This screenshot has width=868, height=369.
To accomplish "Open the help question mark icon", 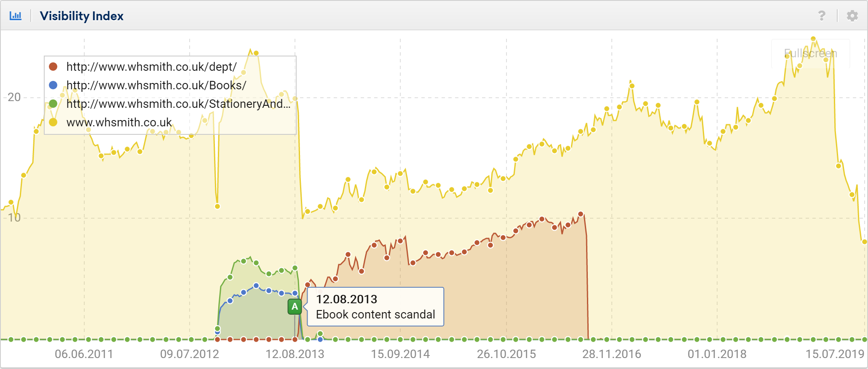I will coord(822,16).
